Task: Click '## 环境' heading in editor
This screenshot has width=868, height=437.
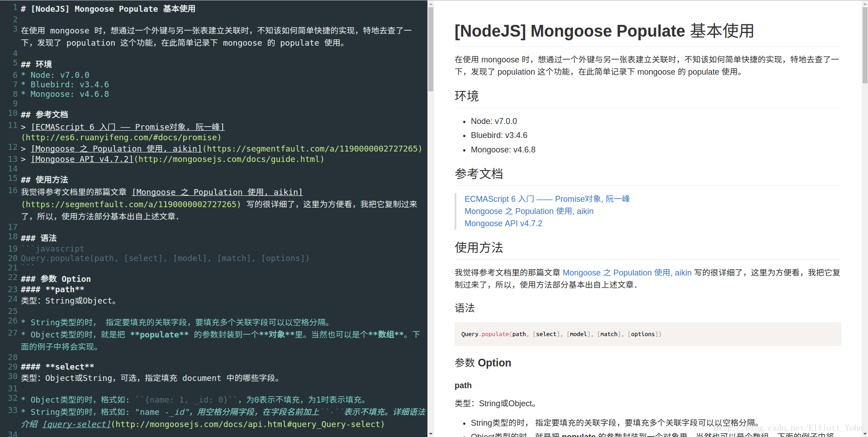Action: (36, 64)
